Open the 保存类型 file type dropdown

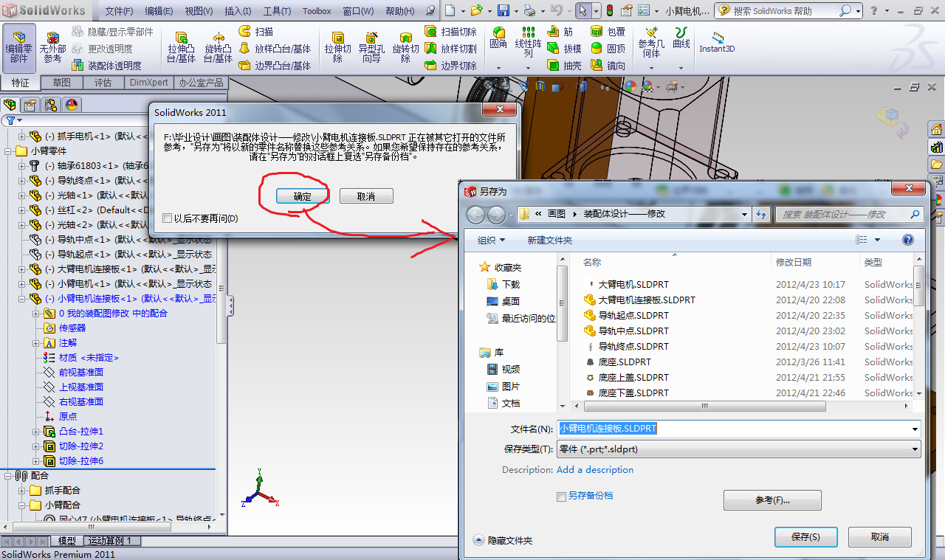click(x=915, y=449)
